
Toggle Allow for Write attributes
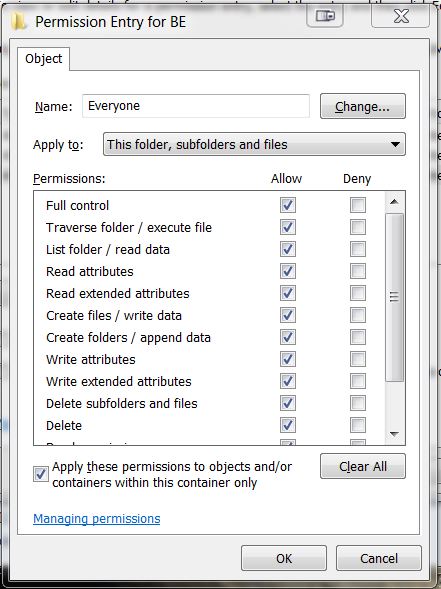(x=288, y=359)
